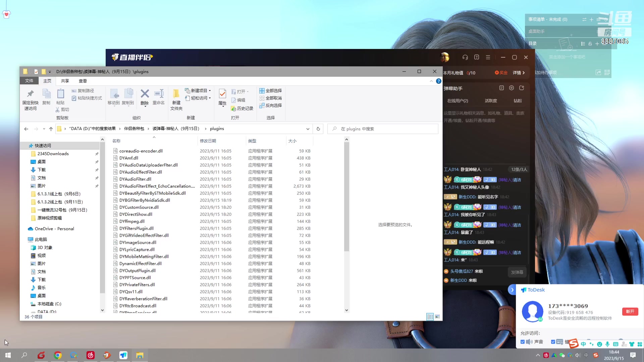Select the DYffmpeg.dll file
This screenshot has width=644, height=362.
coord(132,222)
